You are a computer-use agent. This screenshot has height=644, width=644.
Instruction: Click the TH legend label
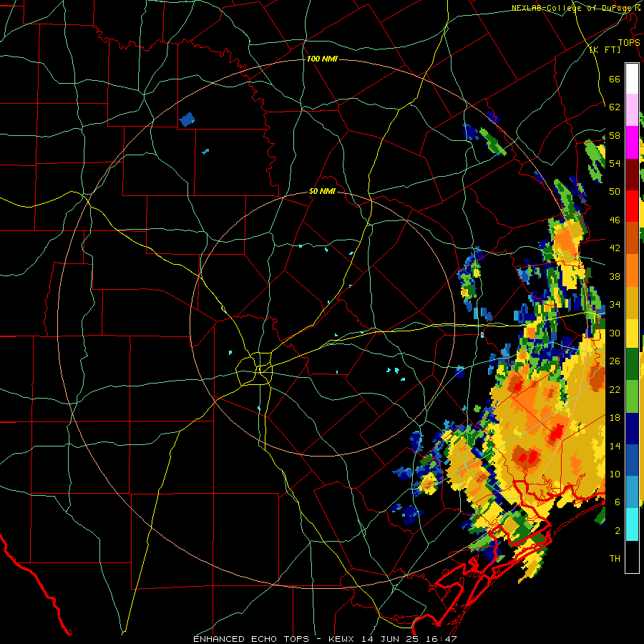click(x=615, y=559)
